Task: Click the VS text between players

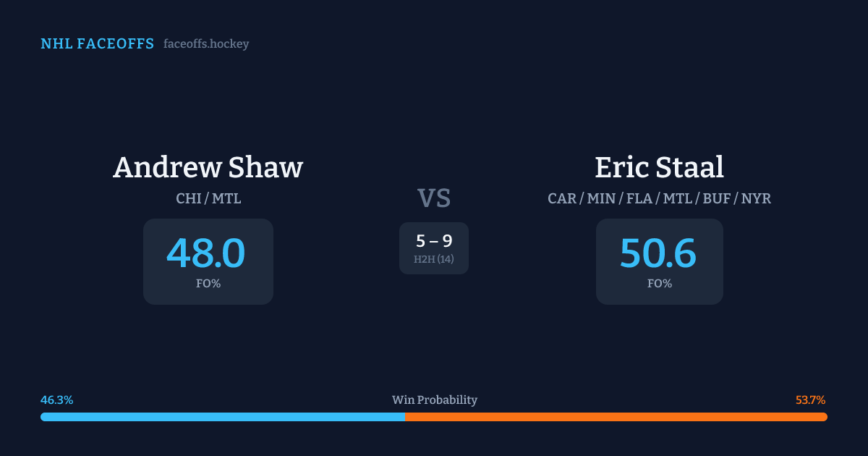Action: coord(434,198)
